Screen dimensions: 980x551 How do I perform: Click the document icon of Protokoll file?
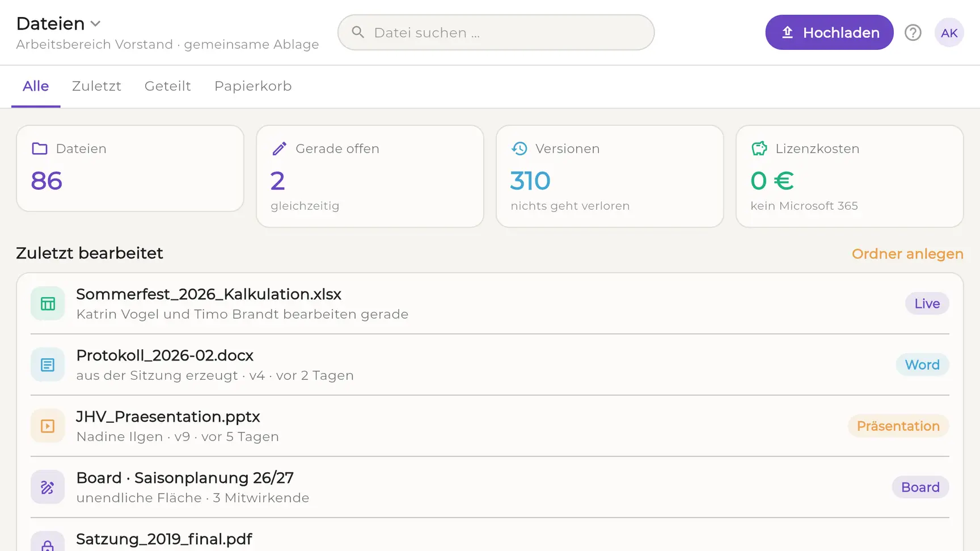(48, 365)
